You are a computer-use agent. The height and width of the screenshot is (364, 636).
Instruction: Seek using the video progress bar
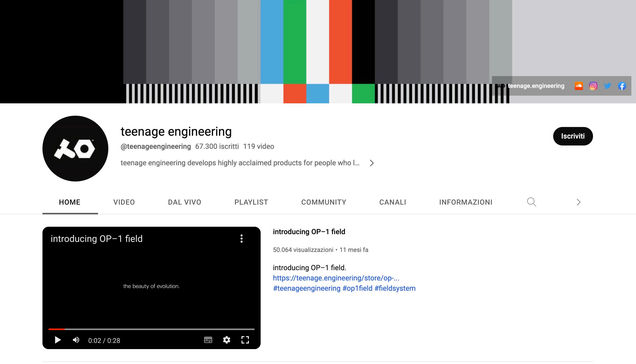154,329
